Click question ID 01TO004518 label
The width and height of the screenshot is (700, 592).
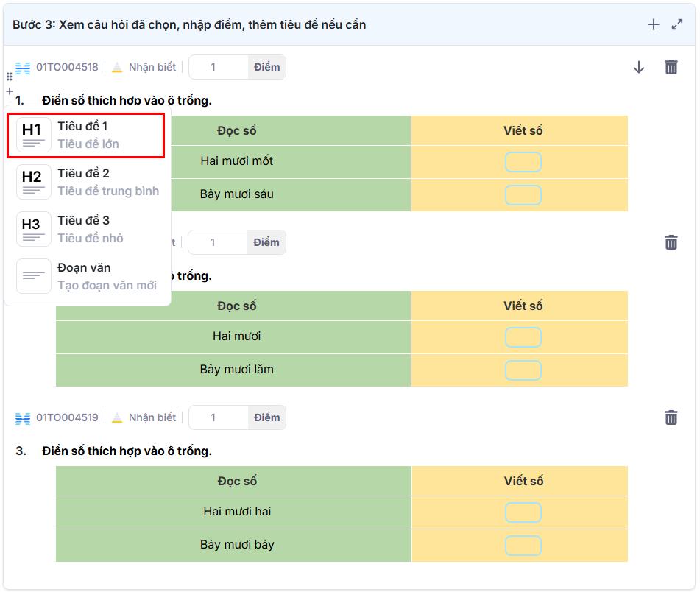(67, 67)
